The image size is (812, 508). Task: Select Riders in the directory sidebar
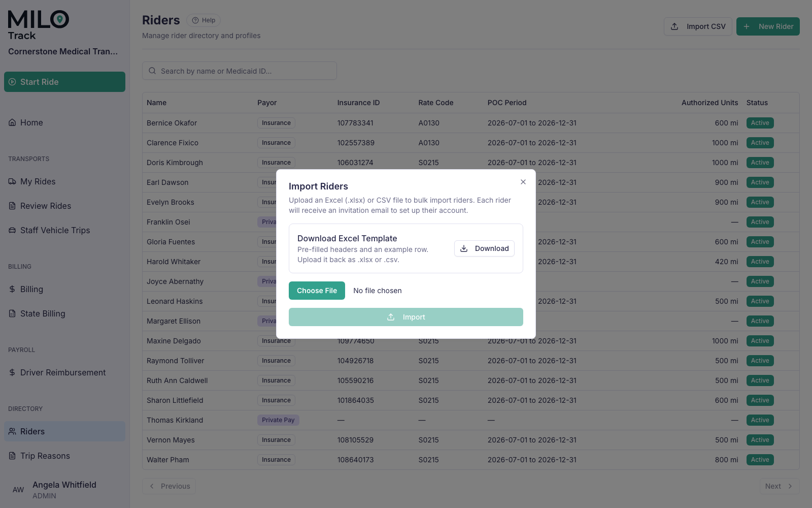[x=64, y=431]
